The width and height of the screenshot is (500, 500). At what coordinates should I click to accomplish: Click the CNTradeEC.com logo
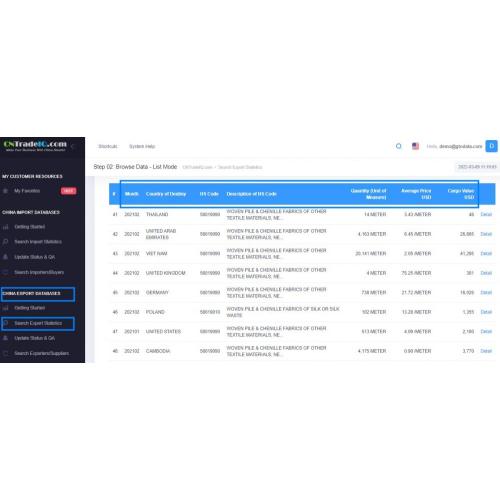click(x=35, y=146)
